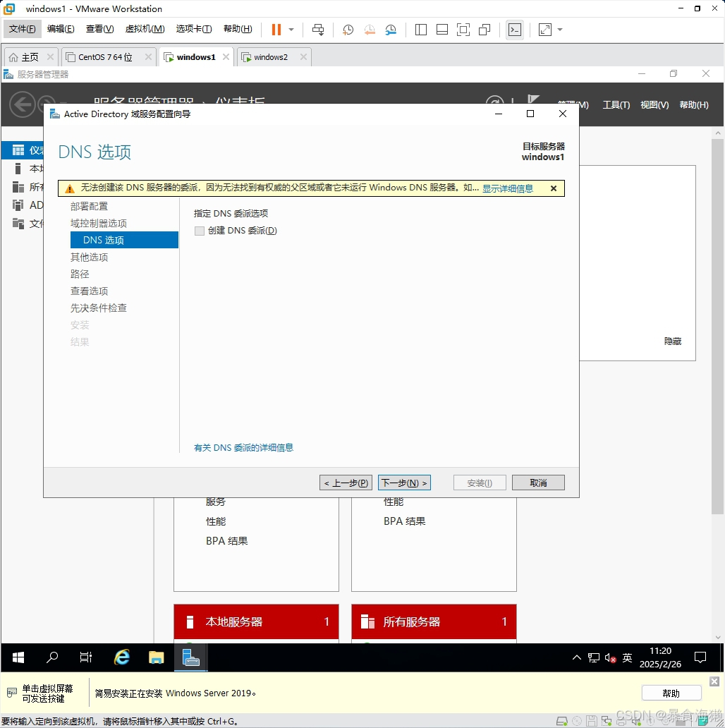
Task: Open the 虚拟机(M) menu
Action: (x=145, y=29)
